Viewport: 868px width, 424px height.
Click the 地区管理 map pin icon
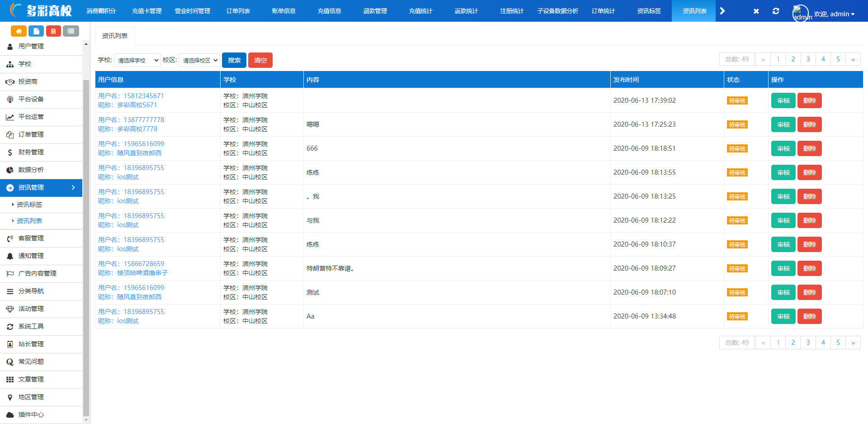[10, 397]
